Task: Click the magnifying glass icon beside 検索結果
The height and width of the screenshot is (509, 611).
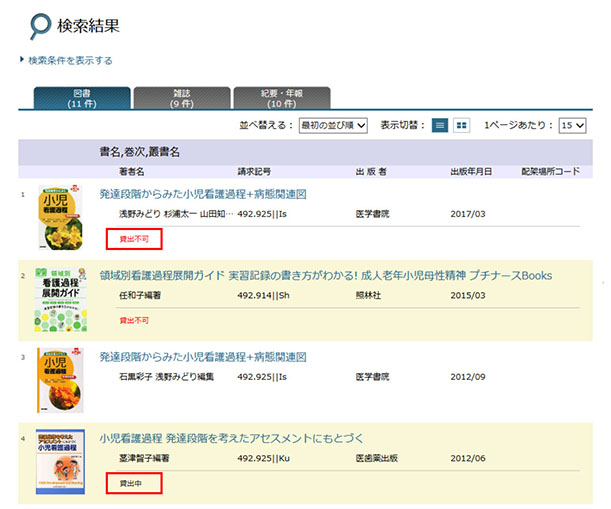Action: tap(39, 24)
